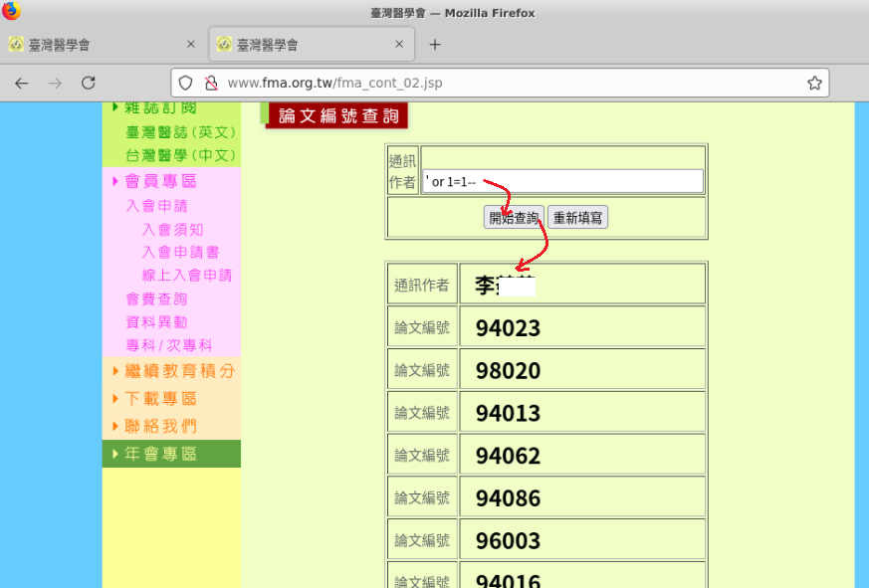Open 入會申請書 link
Screen dimensions: 869x588
(x=181, y=252)
